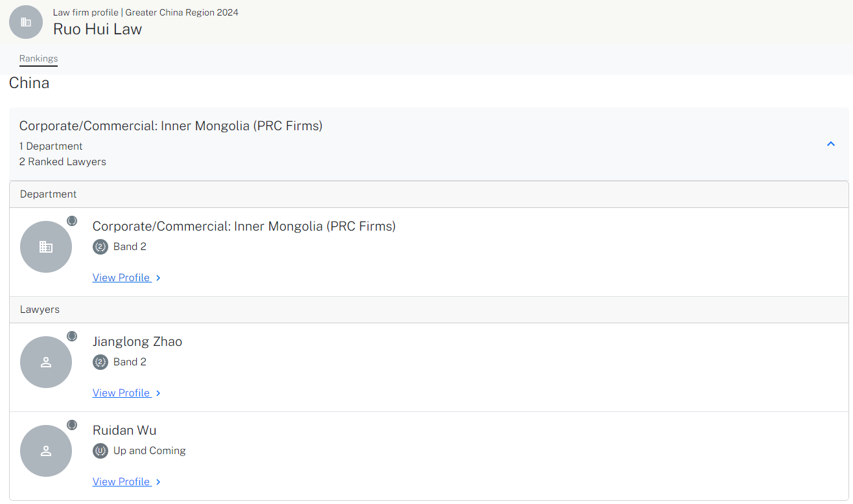Viewport: 853px width, 504px height.
Task: Click arrow next to Ruidan Wu's View Profile
Action: pyautogui.click(x=158, y=482)
